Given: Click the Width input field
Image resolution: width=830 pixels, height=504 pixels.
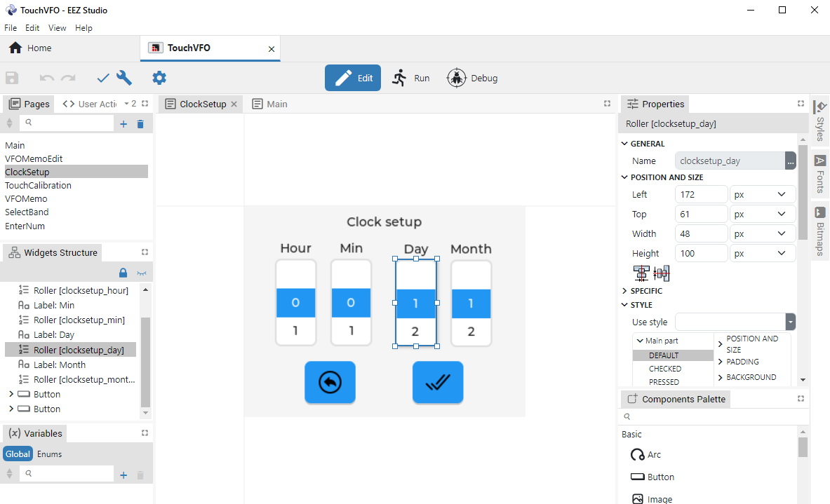Looking at the screenshot, I should point(701,233).
